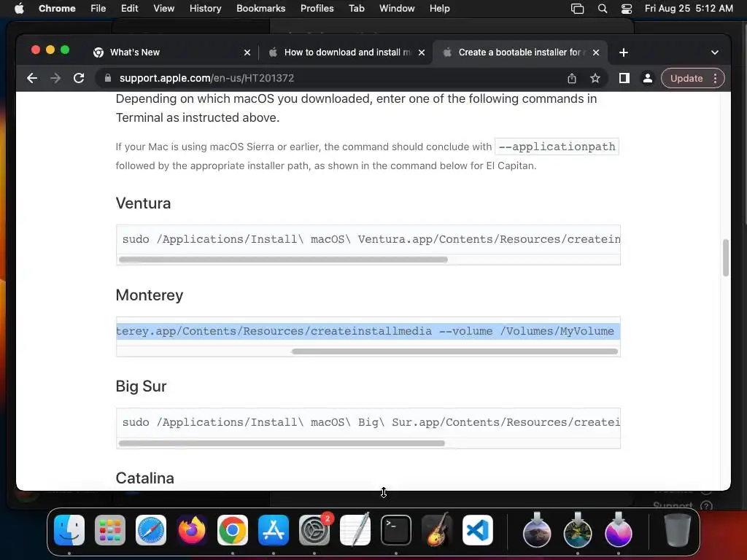Image resolution: width=747 pixels, height=560 pixels.
Task: Open Chrome three-dot menu
Action: click(715, 78)
